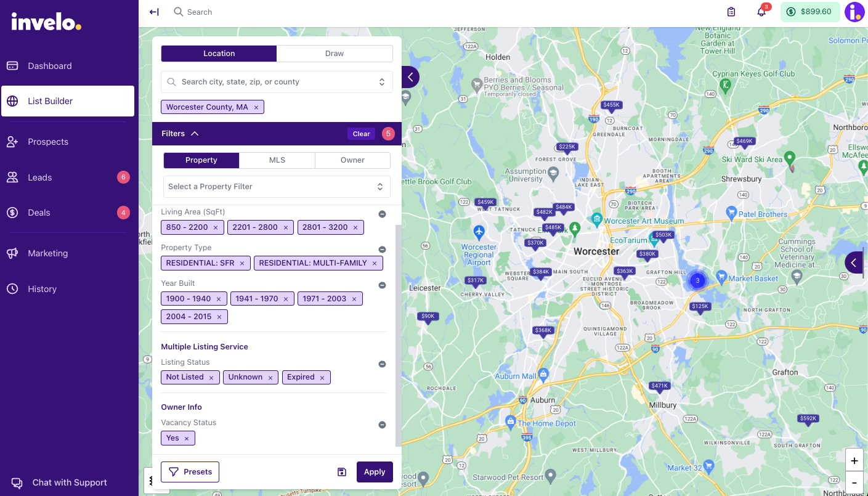Collapse filter panel with purple chevron
Viewport: 868px width, 496px height.
point(410,77)
